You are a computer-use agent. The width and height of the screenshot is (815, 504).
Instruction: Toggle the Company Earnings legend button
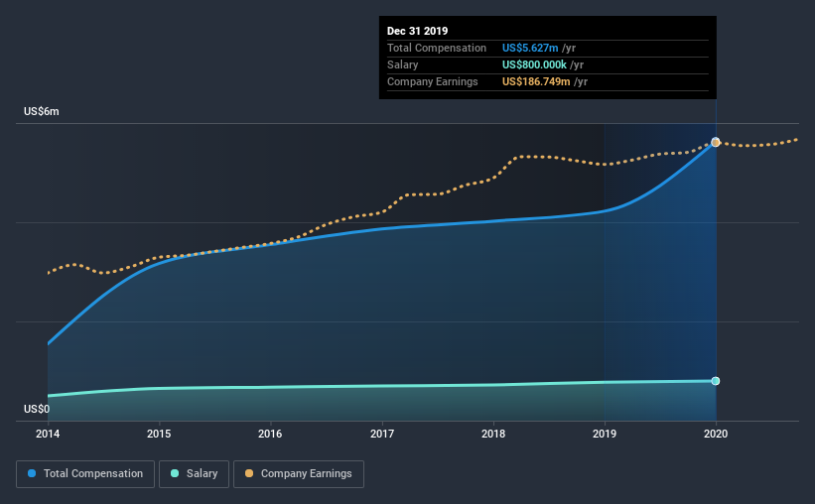click(299, 474)
